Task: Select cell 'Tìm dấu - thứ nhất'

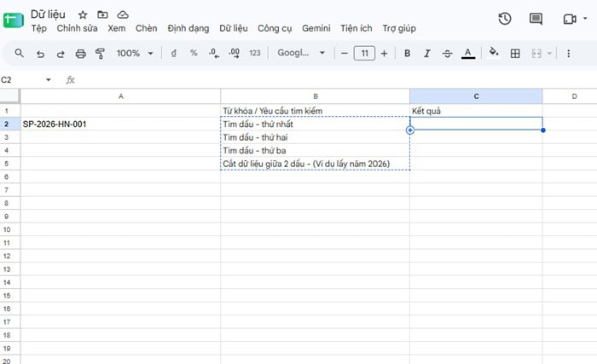Action: pyautogui.click(x=316, y=124)
